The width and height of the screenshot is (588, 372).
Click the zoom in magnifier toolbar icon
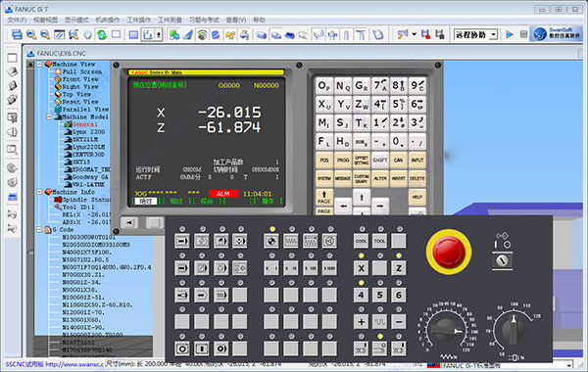coord(31,35)
